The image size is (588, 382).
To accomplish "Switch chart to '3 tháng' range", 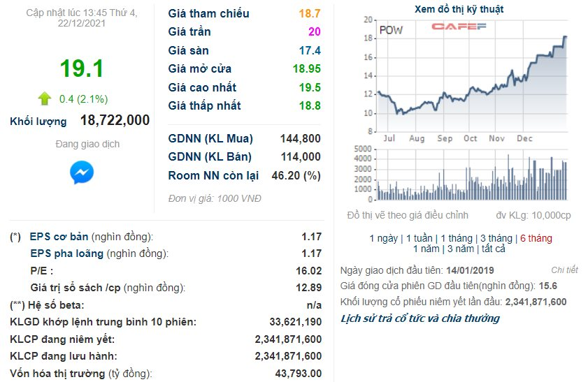I will click(496, 238).
